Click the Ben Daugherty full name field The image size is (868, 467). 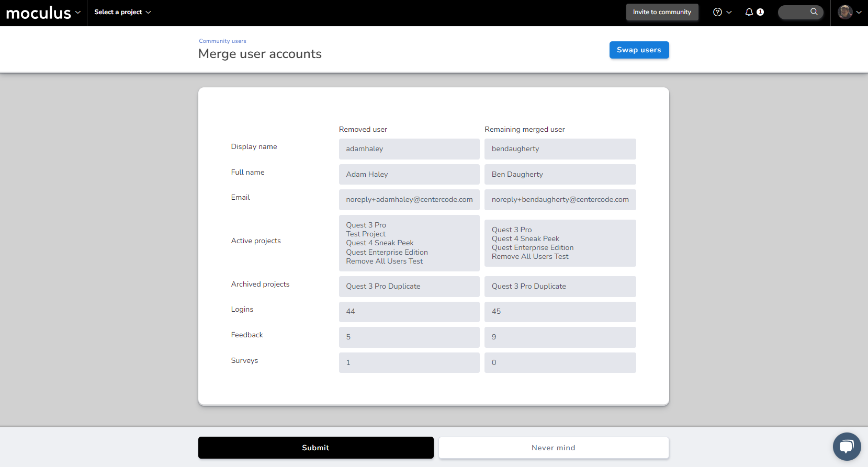[560, 174]
